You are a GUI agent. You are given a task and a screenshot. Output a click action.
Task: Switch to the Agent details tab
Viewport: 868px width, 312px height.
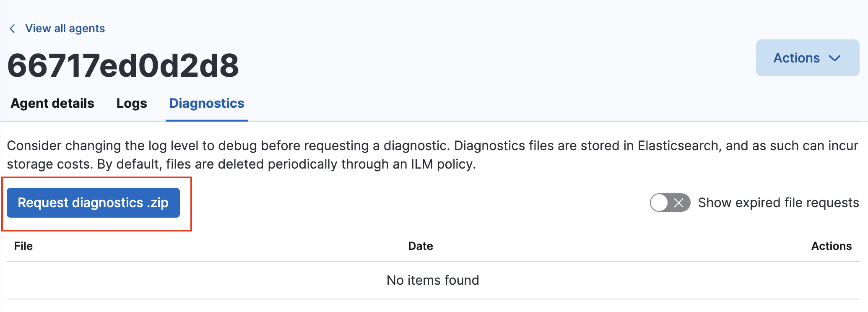pos(52,103)
